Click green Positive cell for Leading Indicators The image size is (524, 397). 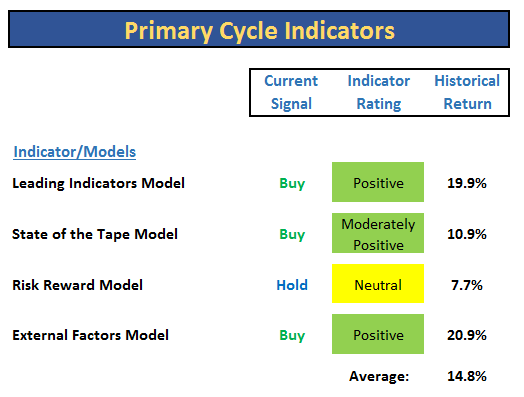pos(378,182)
